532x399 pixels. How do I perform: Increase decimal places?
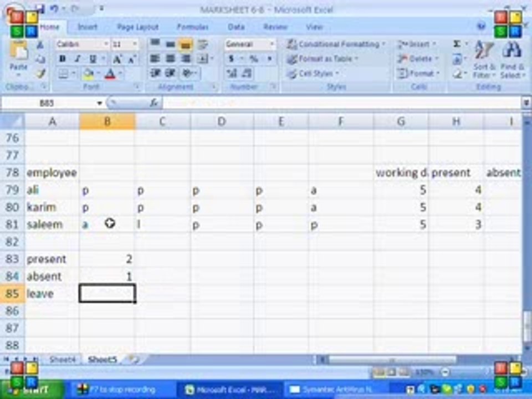click(232, 73)
